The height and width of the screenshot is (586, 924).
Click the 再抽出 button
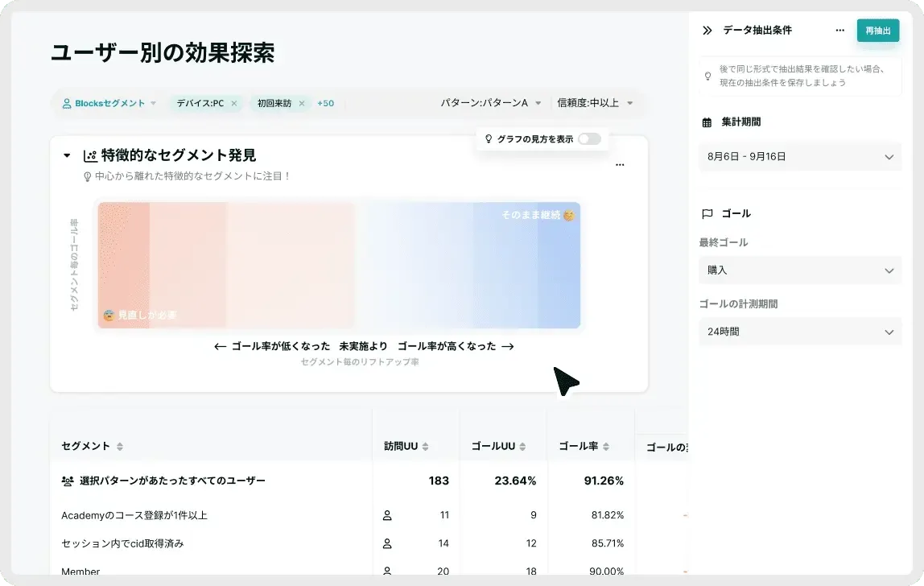pos(877,31)
